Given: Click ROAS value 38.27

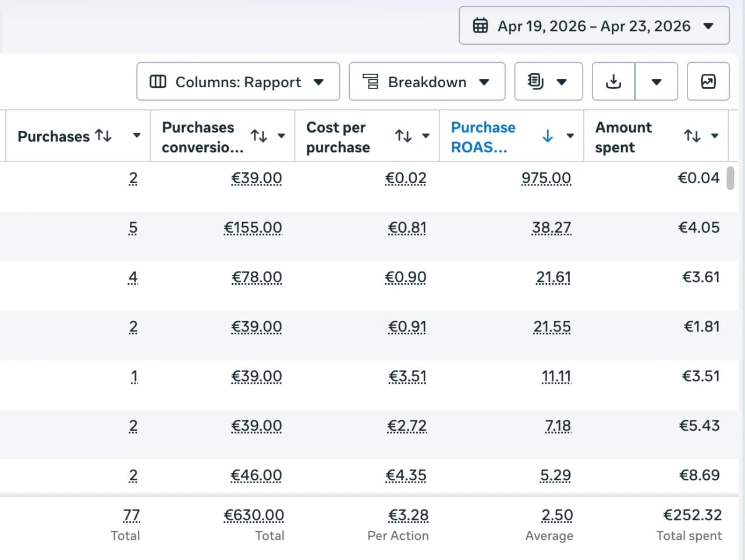Looking at the screenshot, I should (x=551, y=227).
